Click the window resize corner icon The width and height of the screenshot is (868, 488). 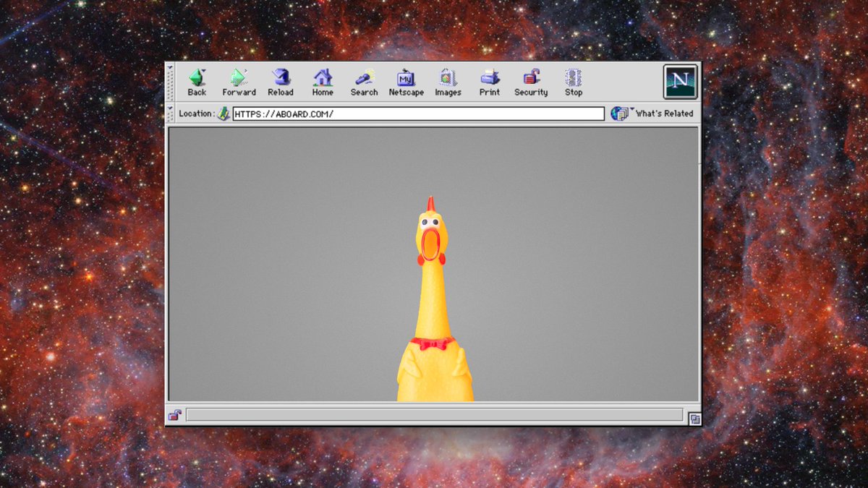coord(694,419)
